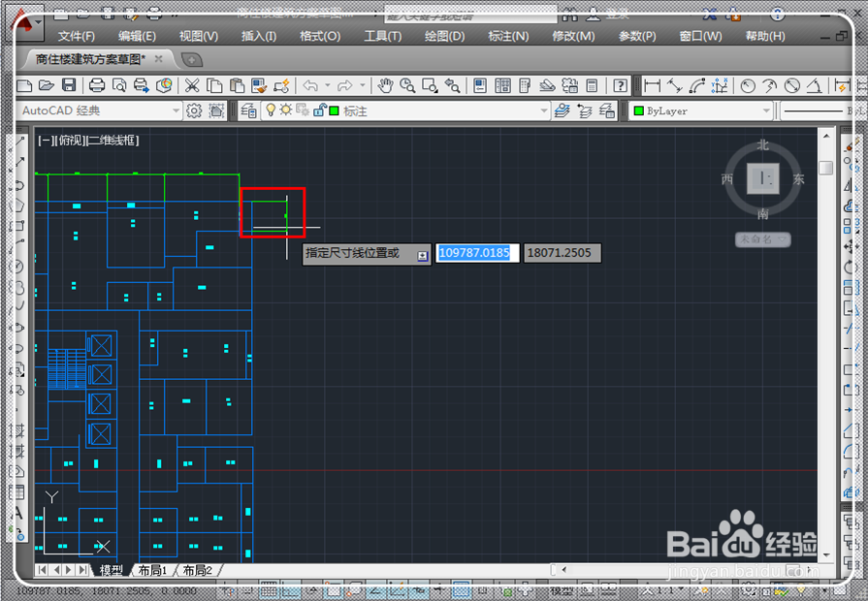Open the dynamic input options arrow

[x=423, y=256]
